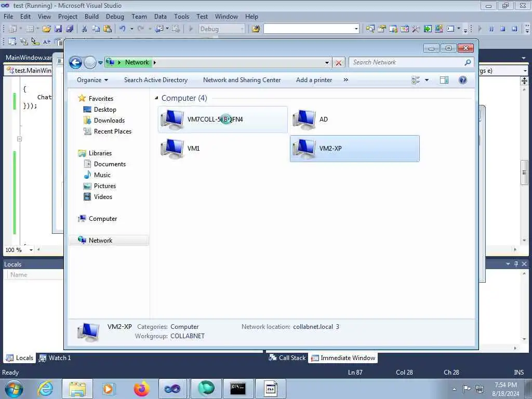The height and width of the screenshot is (399, 532).
Task: Click Search Active Directory
Action: click(x=156, y=80)
